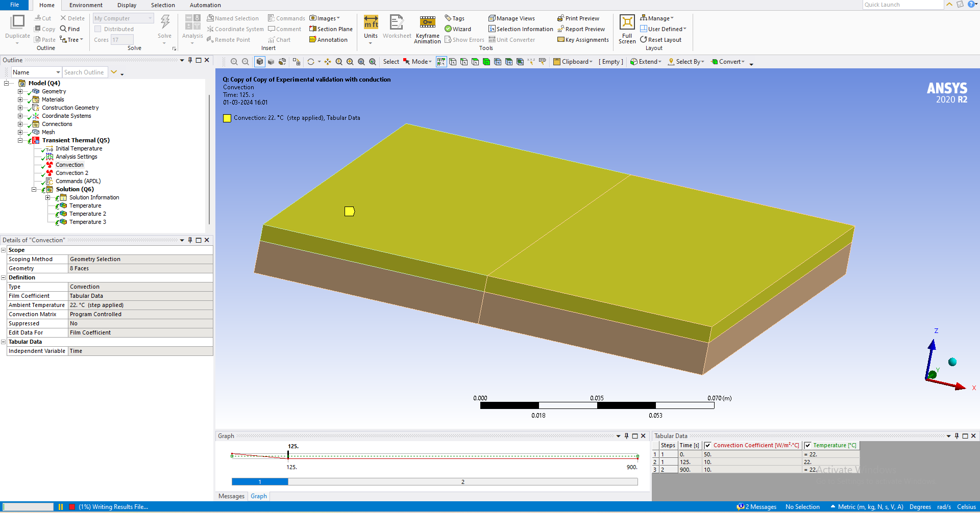Click the 125 s time marker in graph
The image size is (980, 513).
click(x=288, y=455)
